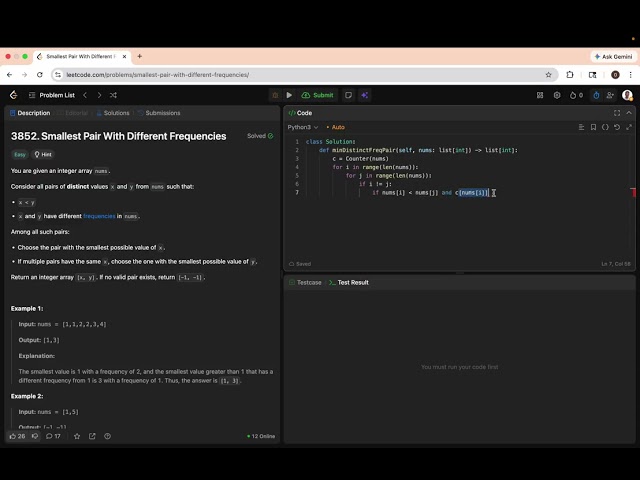Reload the page
The image size is (640, 480).
(40, 75)
